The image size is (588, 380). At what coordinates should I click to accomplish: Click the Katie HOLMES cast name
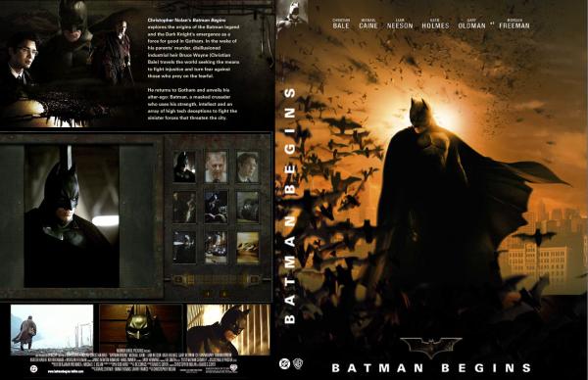(435, 24)
